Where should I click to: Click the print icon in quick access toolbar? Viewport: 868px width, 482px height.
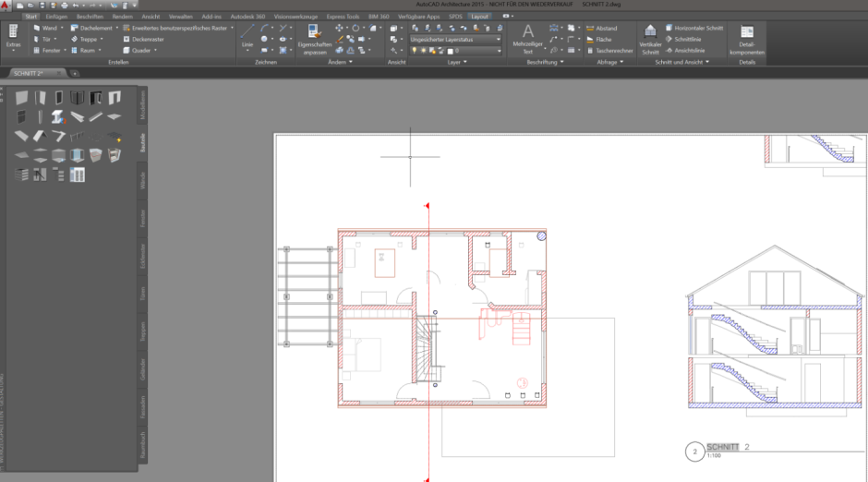tap(65, 5)
